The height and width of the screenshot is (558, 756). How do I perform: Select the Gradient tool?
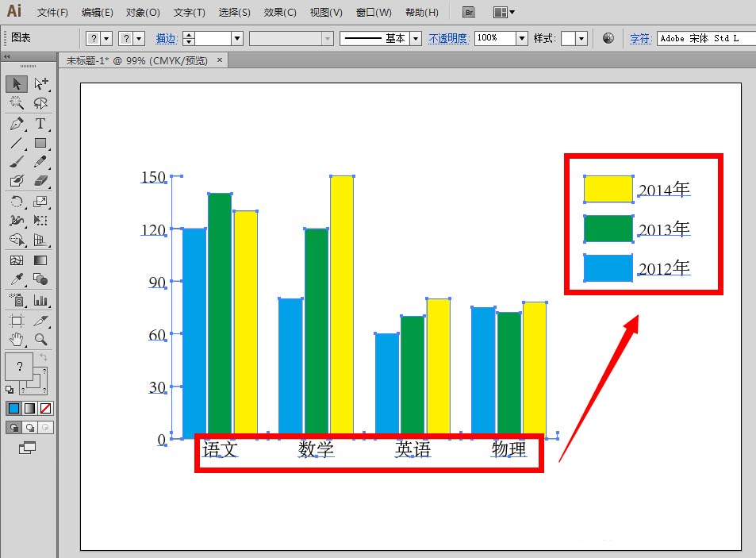[40, 260]
